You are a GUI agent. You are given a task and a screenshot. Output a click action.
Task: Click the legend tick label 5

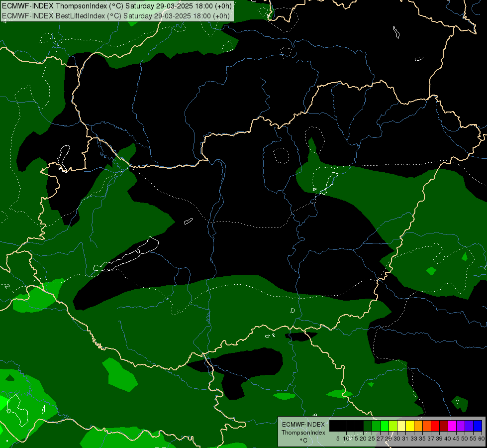point(338,439)
